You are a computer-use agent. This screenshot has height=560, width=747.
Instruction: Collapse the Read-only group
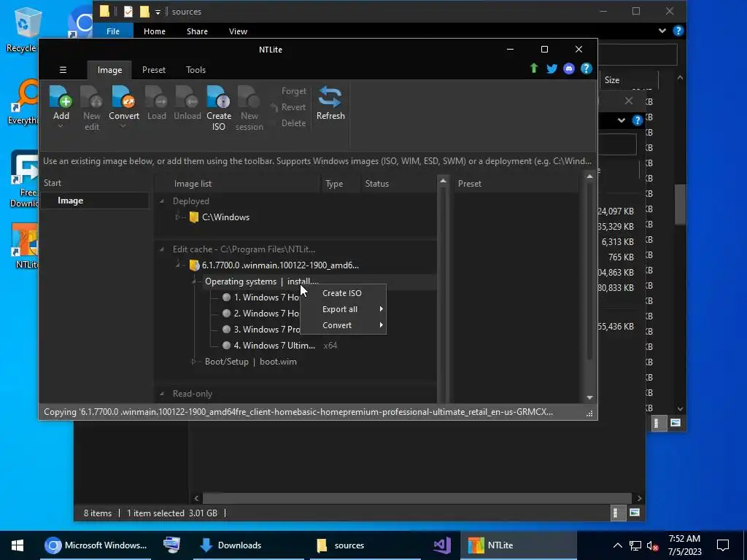pyautogui.click(x=162, y=394)
